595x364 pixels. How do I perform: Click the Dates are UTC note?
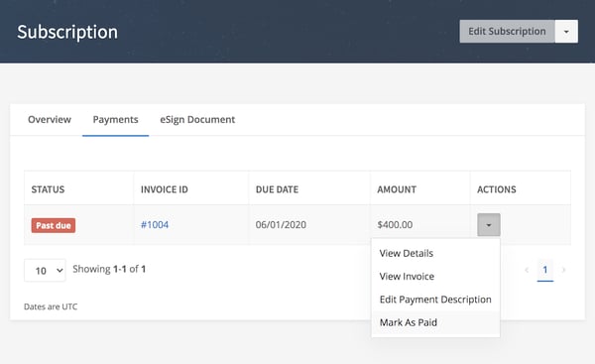point(51,306)
